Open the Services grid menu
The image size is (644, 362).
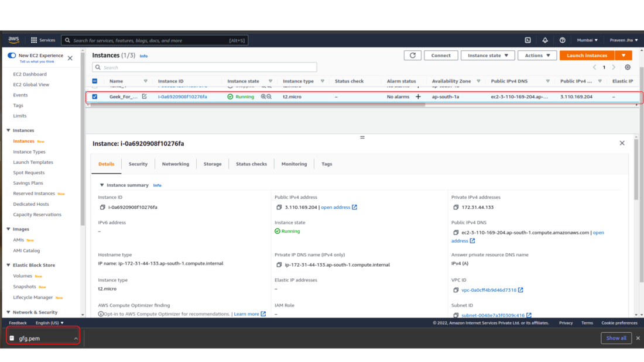coord(43,40)
